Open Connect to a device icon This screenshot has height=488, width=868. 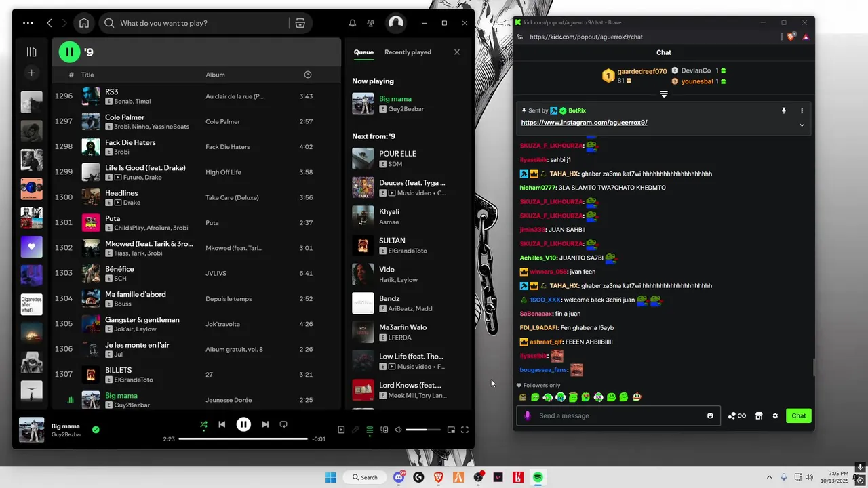click(x=384, y=430)
